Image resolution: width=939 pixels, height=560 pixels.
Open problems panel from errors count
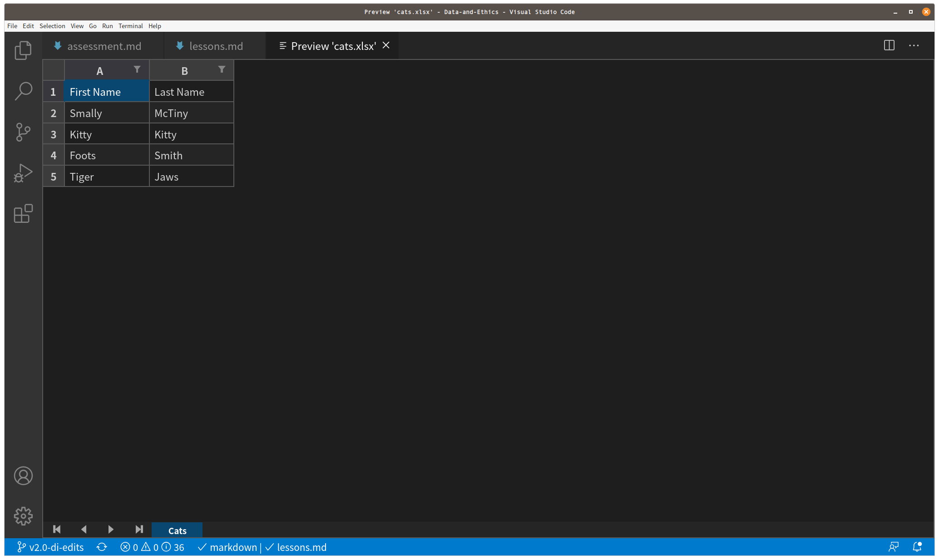(152, 547)
